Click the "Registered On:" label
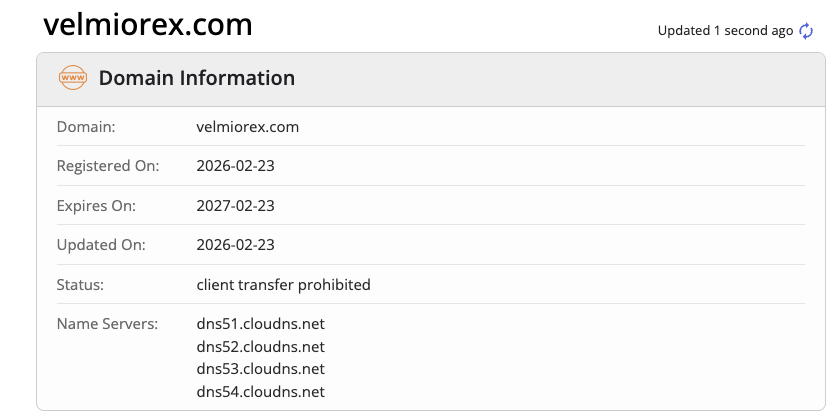Viewport: 834px width, 416px height. click(107, 166)
